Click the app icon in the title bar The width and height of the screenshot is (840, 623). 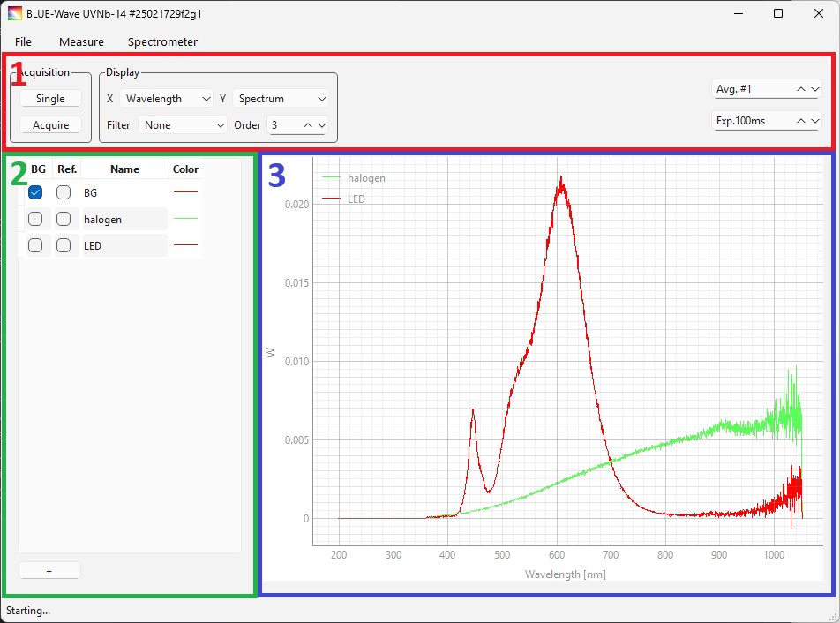(15, 13)
